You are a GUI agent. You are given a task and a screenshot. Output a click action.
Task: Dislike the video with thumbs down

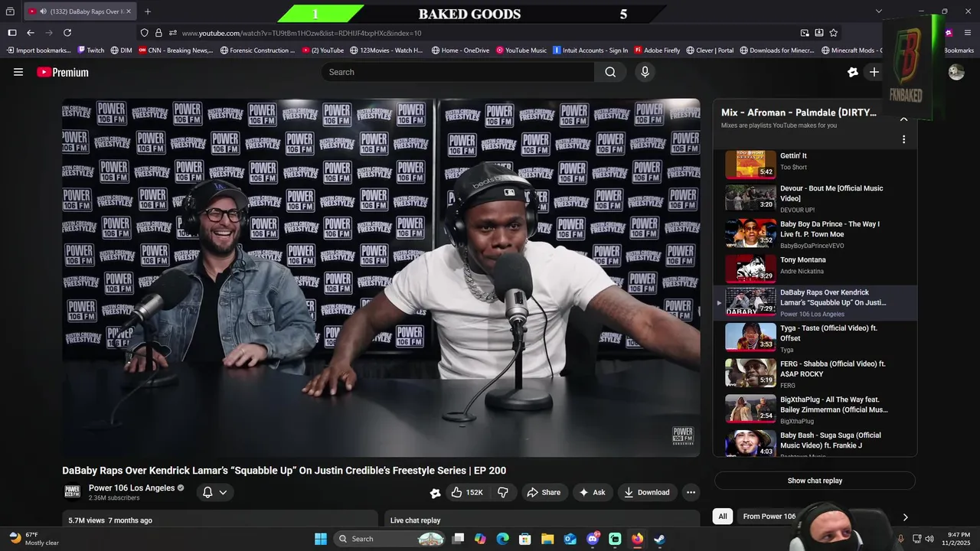point(503,492)
